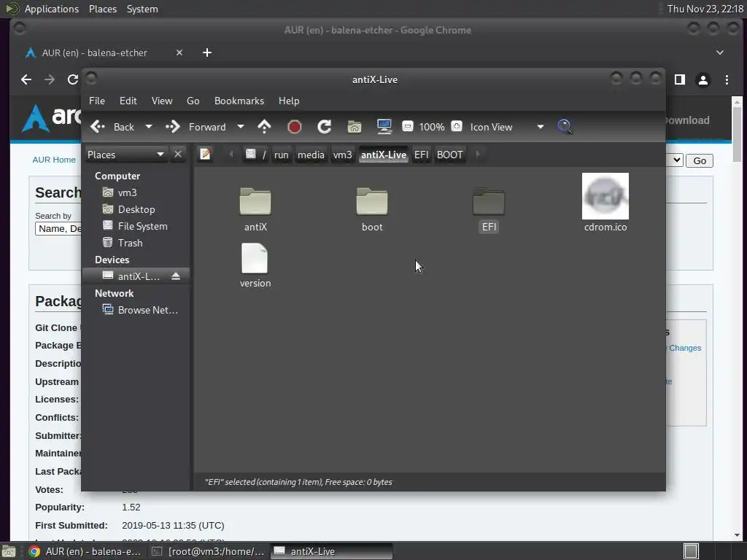The image size is (747, 560).
Task: Open the Home folder toolbar icon
Action: tap(354, 127)
